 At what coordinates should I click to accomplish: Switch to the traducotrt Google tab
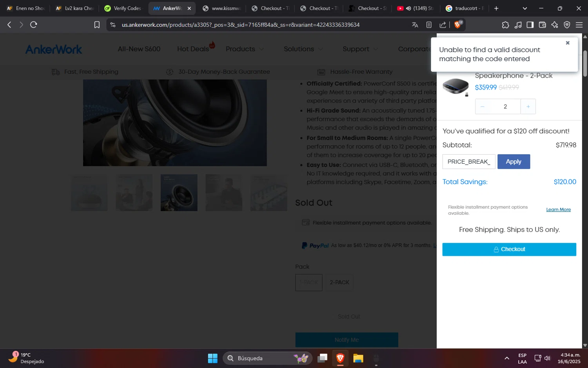click(x=465, y=8)
